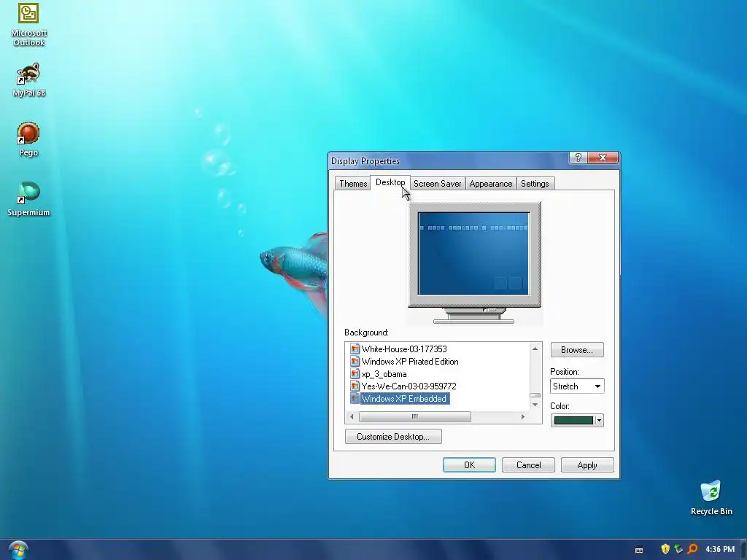This screenshot has height=560, width=747.
Task: Expand the Color dropdown arrow
Action: coord(600,421)
